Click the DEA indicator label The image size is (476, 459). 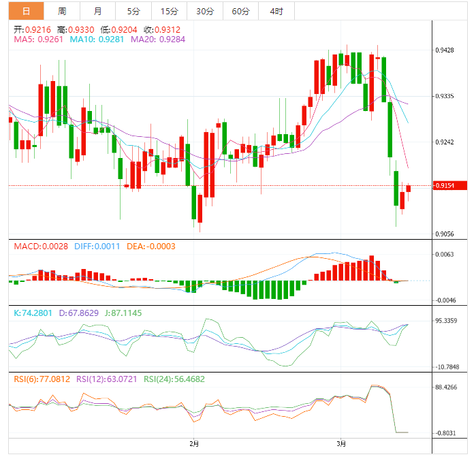coord(151,247)
